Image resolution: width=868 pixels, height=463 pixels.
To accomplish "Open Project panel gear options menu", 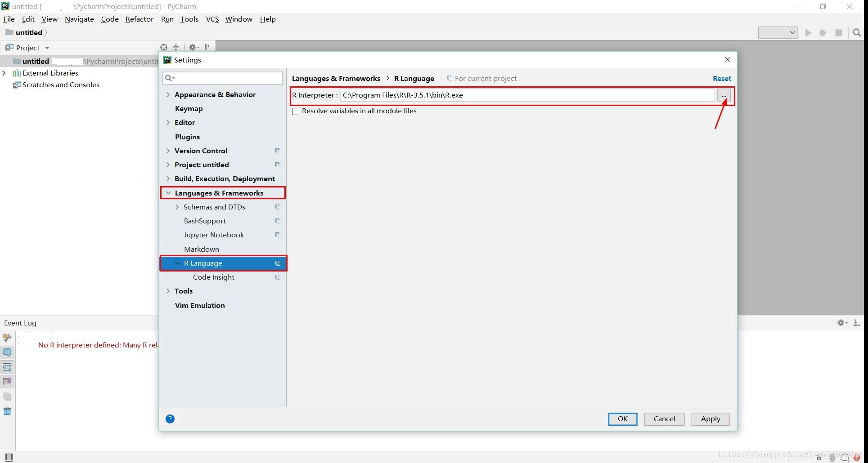I will (x=194, y=47).
